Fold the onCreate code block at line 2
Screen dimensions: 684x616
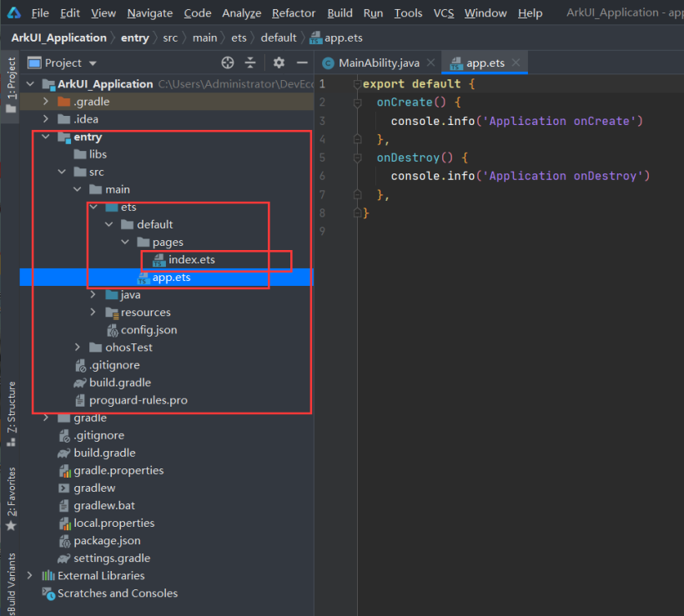tap(357, 103)
